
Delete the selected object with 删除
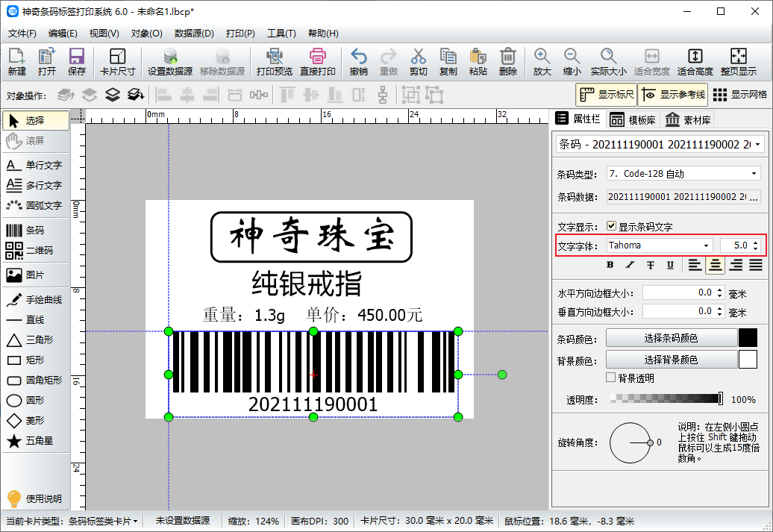[508, 62]
